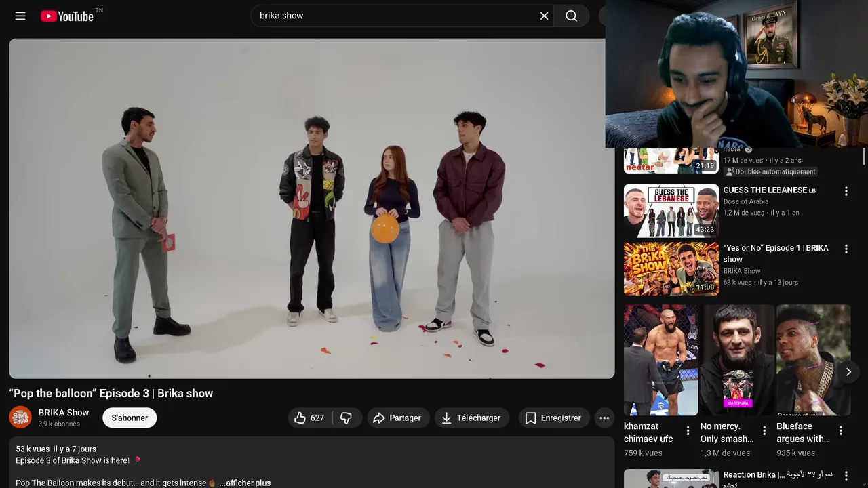
Task: Dislike the video with thumbs-down
Action: [347, 418]
